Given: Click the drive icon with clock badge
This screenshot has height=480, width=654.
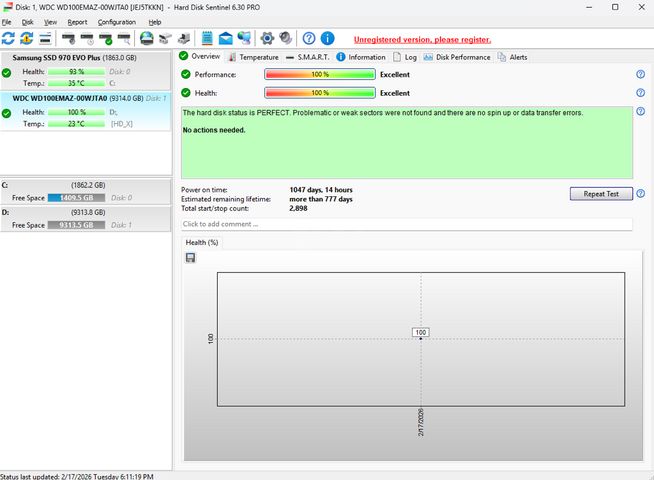Looking at the screenshot, I should click(x=87, y=39).
